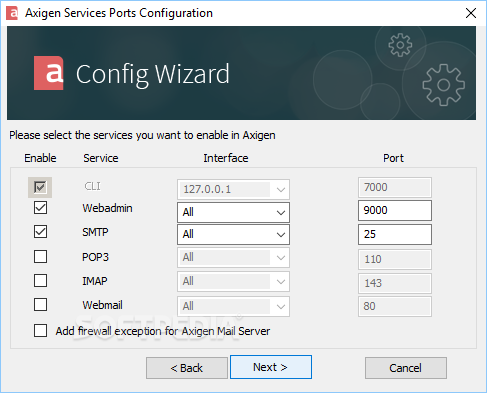Click the IMAP service label
Screen dimensions: 487x393
click(x=95, y=281)
